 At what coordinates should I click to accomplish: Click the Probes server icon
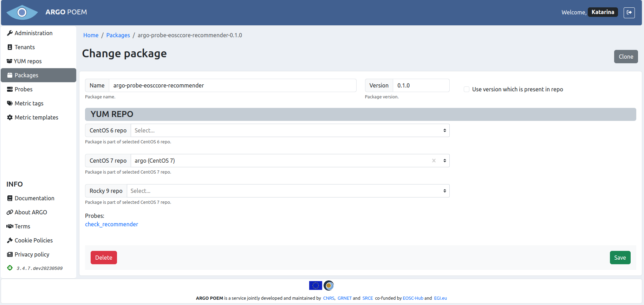point(10,89)
